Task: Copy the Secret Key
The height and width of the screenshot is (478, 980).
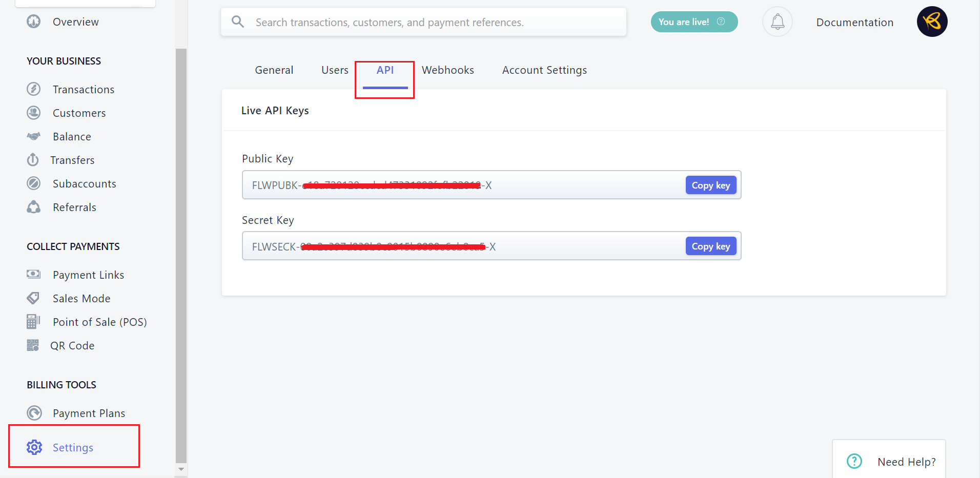Action: point(711,246)
